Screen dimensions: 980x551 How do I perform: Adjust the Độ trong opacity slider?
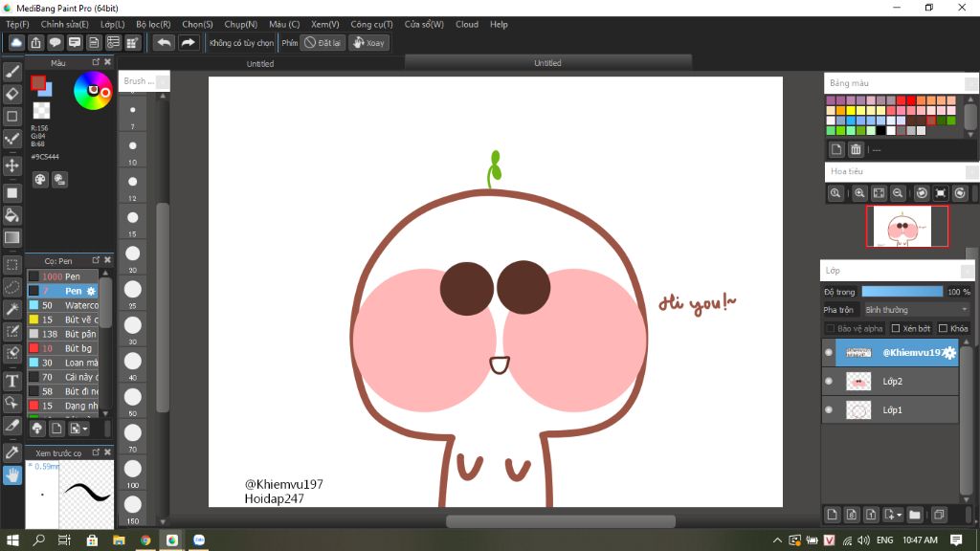click(x=902, y=292)
